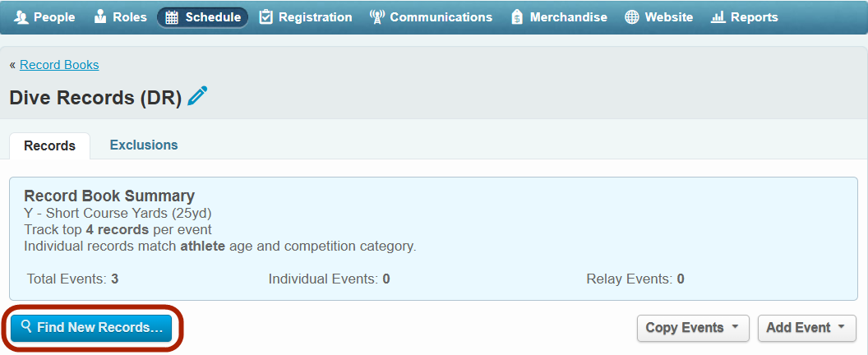The image size is (868, 355).
Task: Click the Roles person icon
Action: point(101,17)
